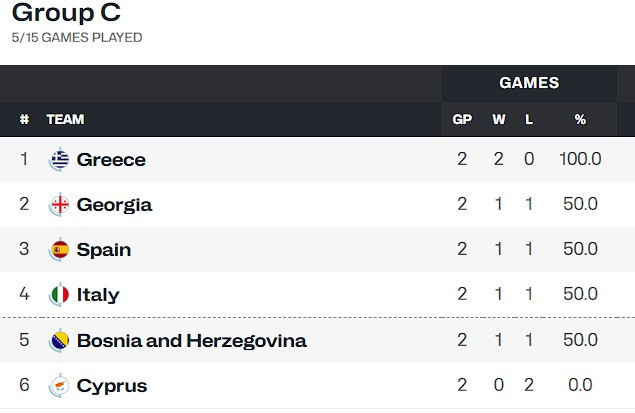Click the Bosnia and Herzegovina flag icon
Image resolution: width=635 pixels, height=413 pixels.
[60, 341]
